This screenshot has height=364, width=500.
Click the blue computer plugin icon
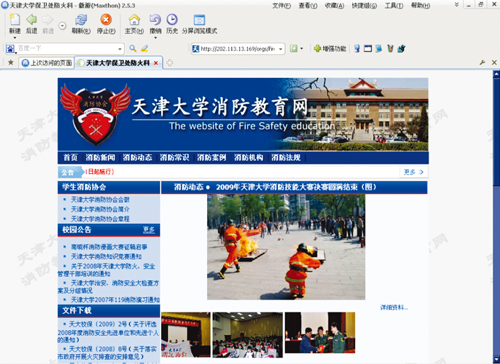point(357,49)
